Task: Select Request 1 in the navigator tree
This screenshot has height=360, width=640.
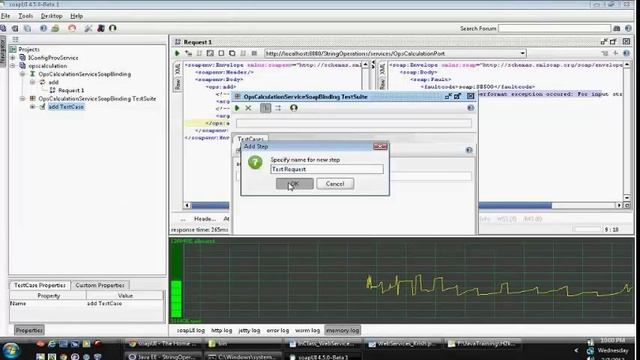Action: pyautogui.click(x=71, y=90)
